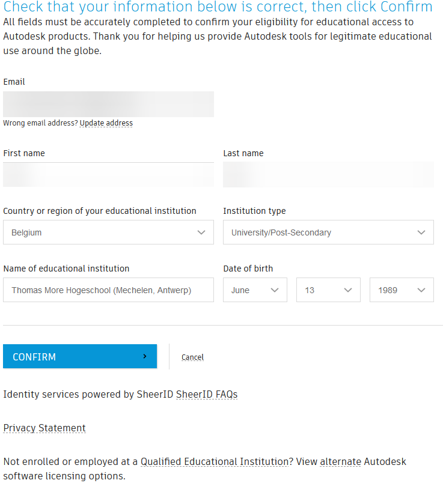Image resolution: width=446 pixels, height=504 pixels.
Task: Open the birth year dropdown showing 1989
Action: (402, 290)
